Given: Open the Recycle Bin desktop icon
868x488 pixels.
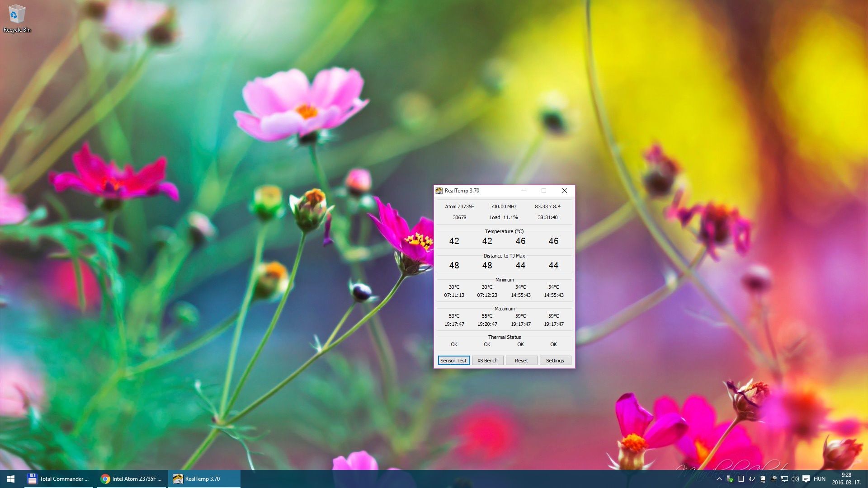Looking at the screenshot, I should (x=17, y=19).
